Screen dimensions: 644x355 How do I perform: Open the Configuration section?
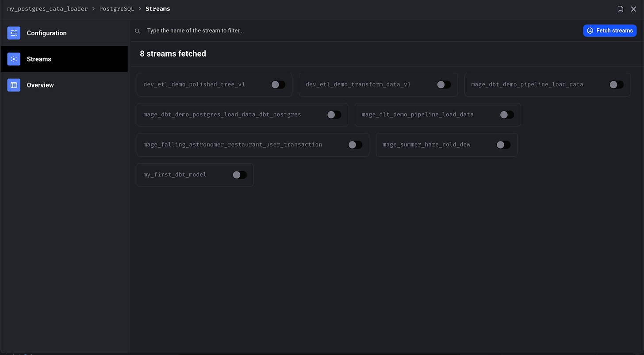pyautogui.click(x=46, y=33)
